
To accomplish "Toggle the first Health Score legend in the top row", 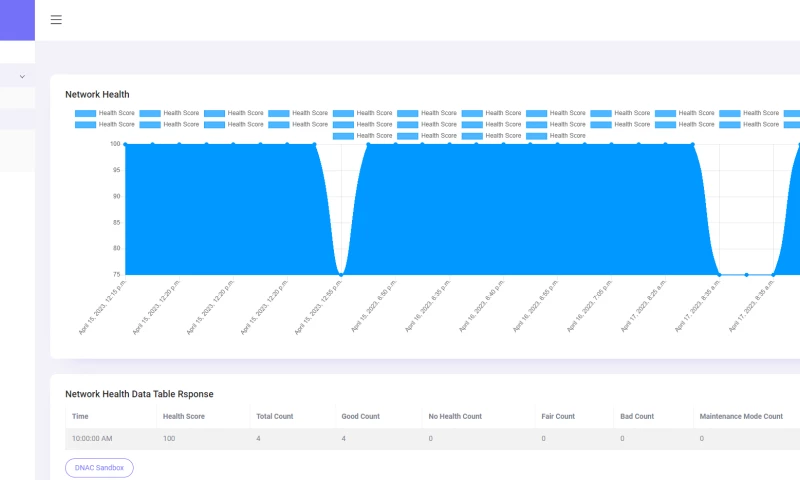I will tap(100, 113).
